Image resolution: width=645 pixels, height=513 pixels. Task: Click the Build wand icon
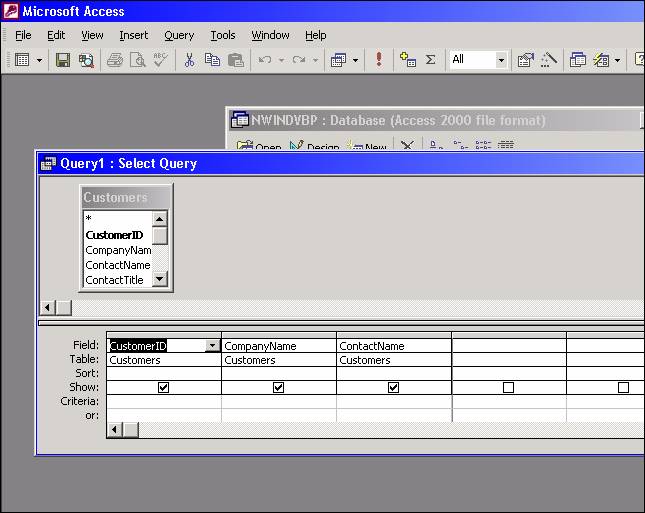[x=548, y=60]
